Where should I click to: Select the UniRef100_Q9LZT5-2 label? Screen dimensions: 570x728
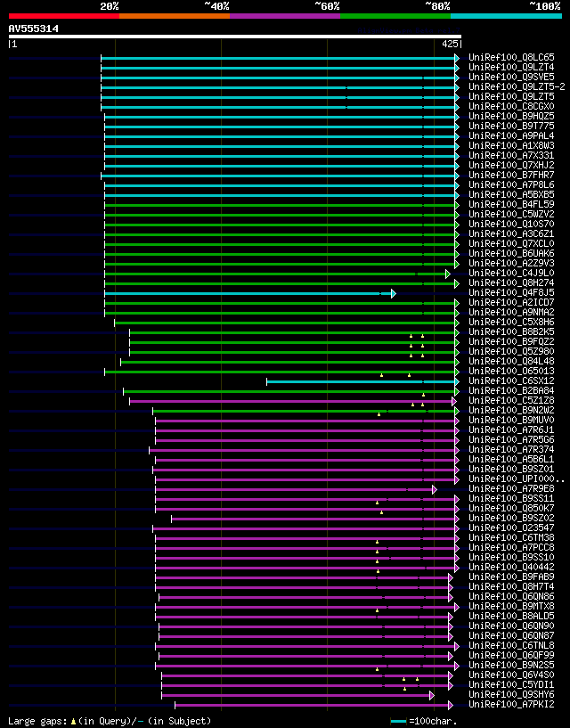pos(517,86)
